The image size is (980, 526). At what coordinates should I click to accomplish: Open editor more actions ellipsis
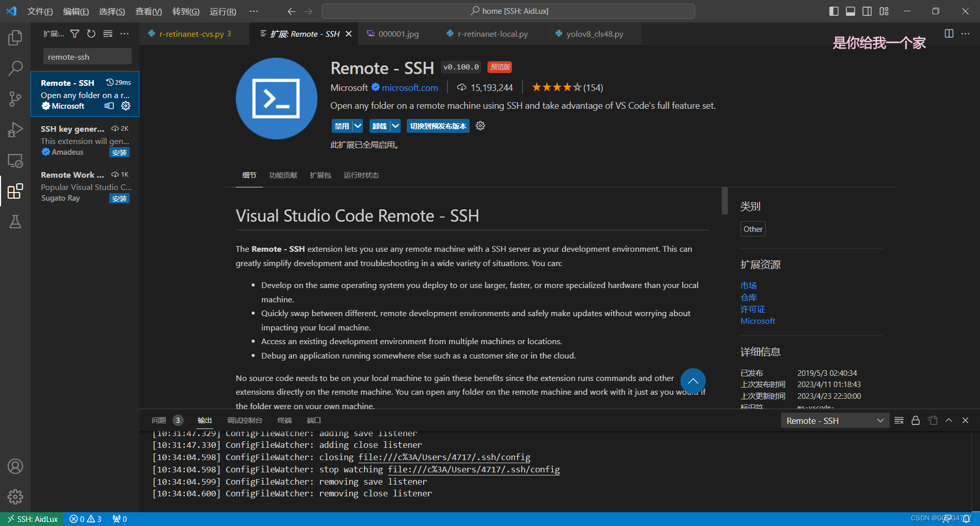click(965, 34)
